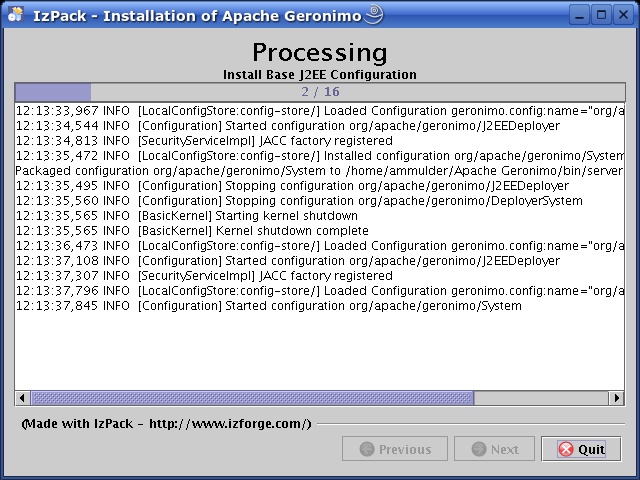Click log line 12:13:36,473 Loaded Configuration
Image resolution: width=640 pixels, height=480 pixels.
pos(320,246)
